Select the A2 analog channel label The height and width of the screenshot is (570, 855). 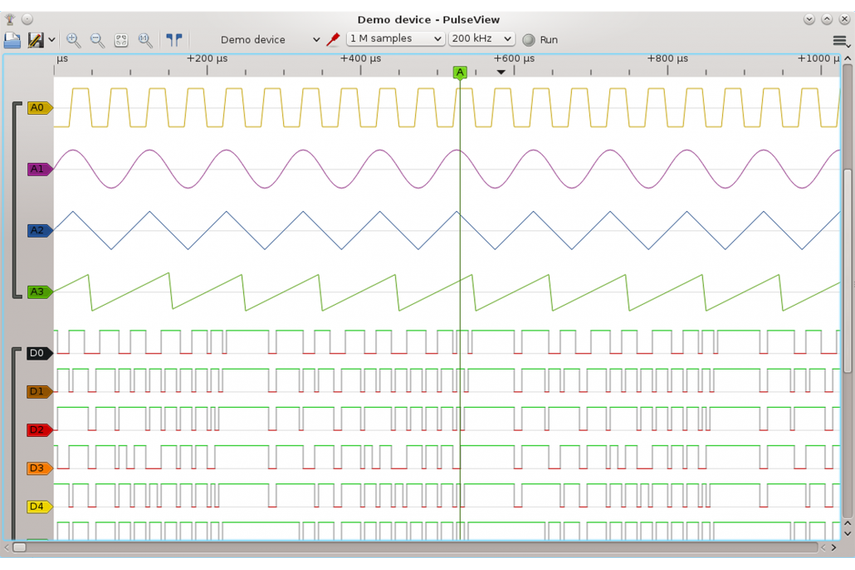39,230
